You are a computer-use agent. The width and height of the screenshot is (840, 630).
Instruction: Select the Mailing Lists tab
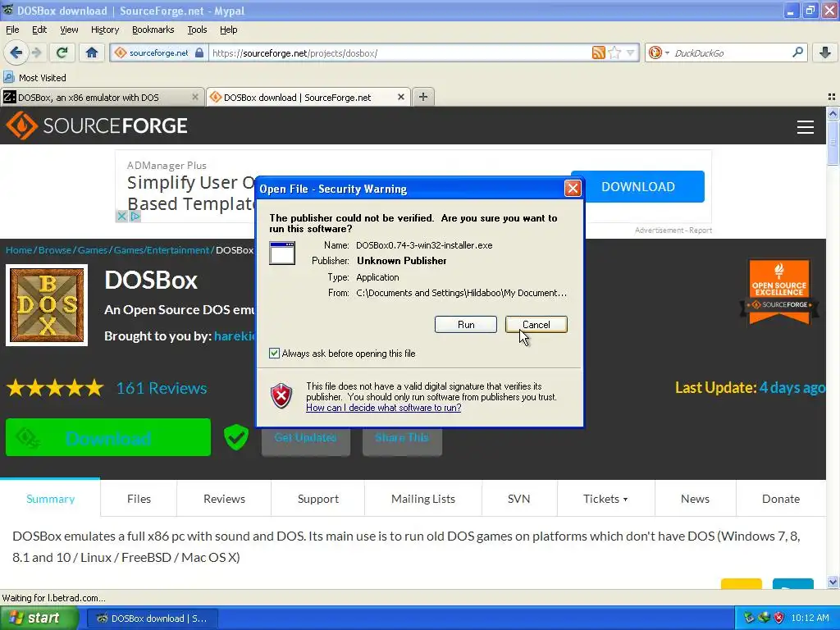click(423, 499)
